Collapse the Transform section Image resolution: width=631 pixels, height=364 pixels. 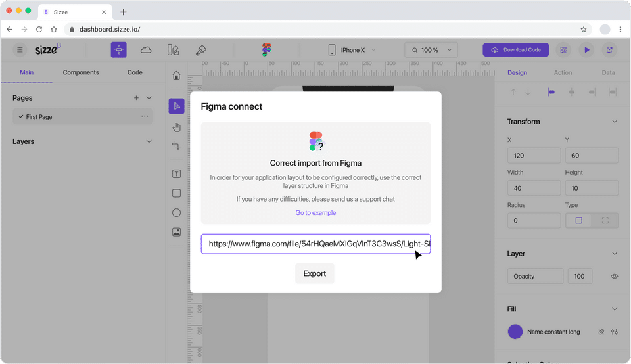click(615, 122)
